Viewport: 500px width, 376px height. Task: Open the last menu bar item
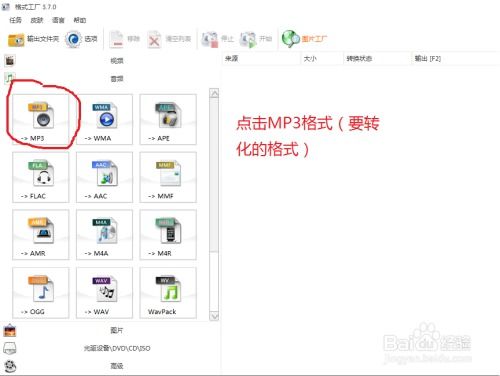80,20
